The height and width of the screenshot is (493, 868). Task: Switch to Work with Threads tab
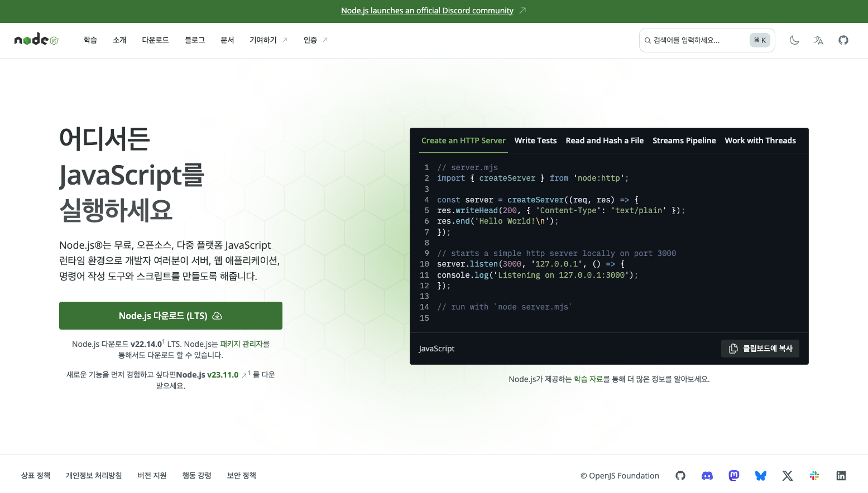pyautogui.click(x=760, y=141)
